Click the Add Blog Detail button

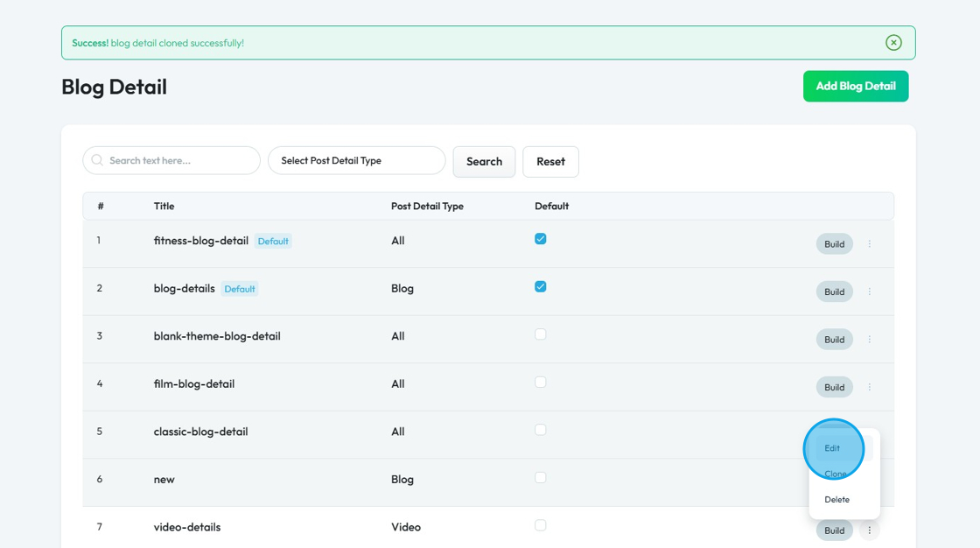tap(855, 87)
